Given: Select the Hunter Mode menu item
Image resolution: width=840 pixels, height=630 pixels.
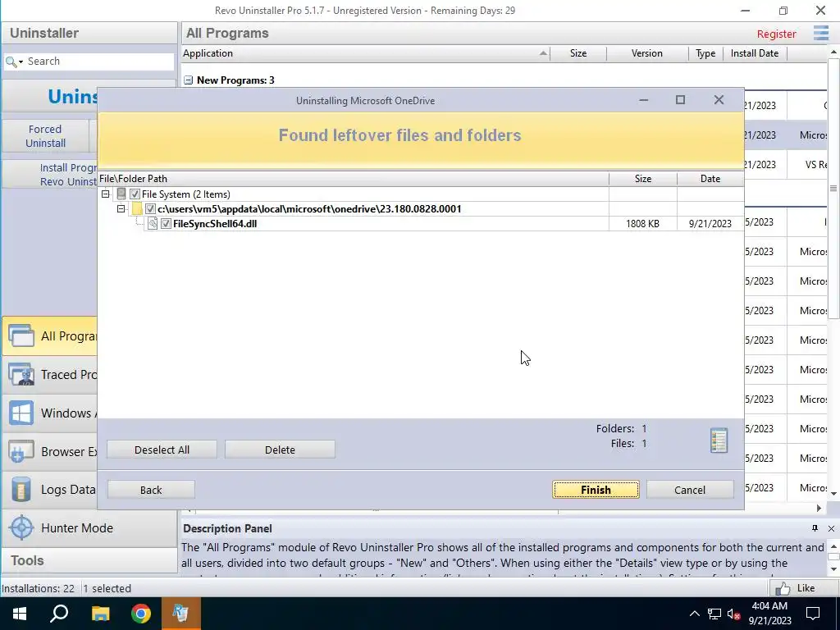Looking at the screenshot, I should click(89, 527).
